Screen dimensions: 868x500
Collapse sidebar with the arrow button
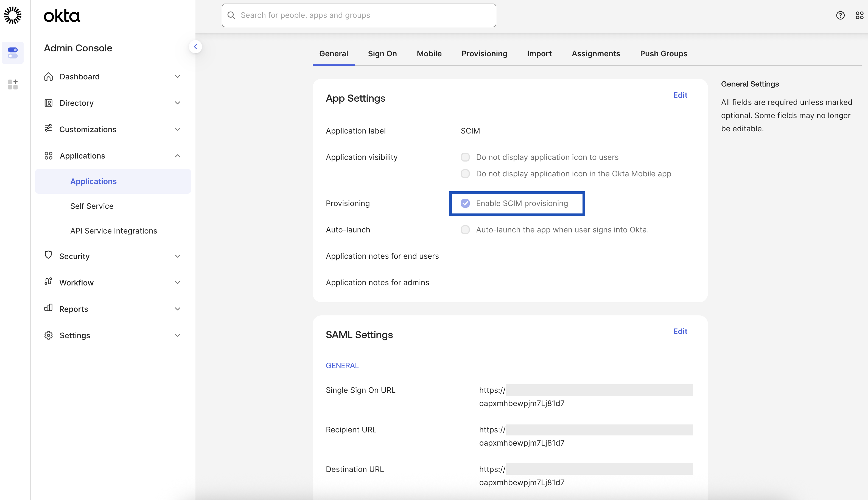coord(195,47)
